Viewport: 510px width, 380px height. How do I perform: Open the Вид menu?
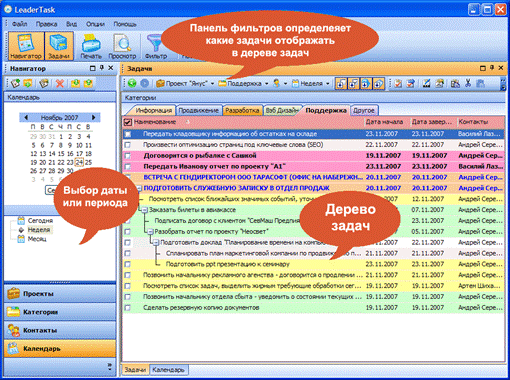tap(71, 24)
